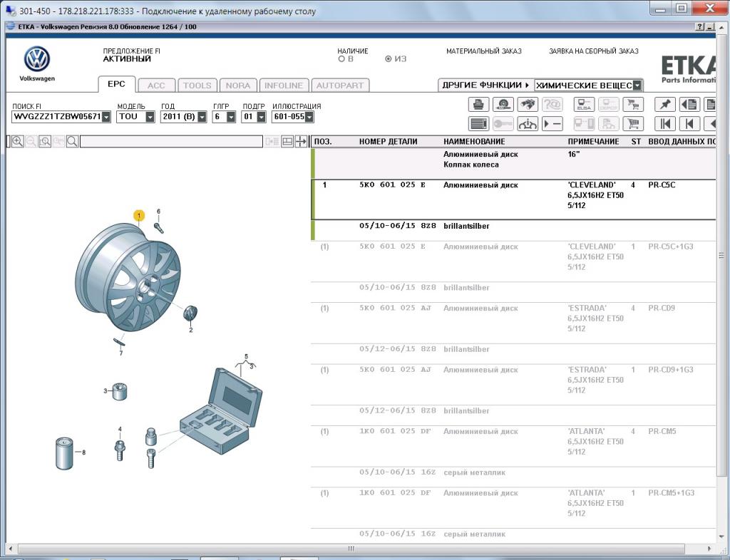Expand the ГЛГР dropdown showing 6
Viewport: 730px width, 560px height.
[231, 117]
